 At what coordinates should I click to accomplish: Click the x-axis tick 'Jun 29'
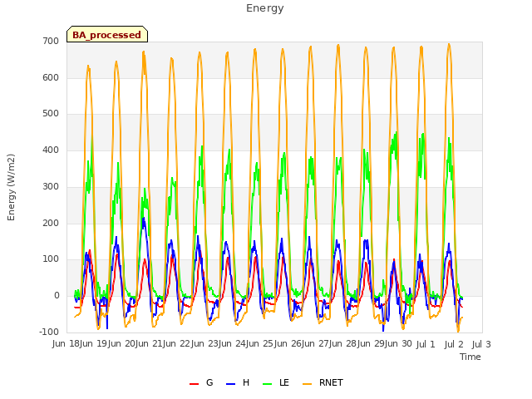click(x=372, y=344)
